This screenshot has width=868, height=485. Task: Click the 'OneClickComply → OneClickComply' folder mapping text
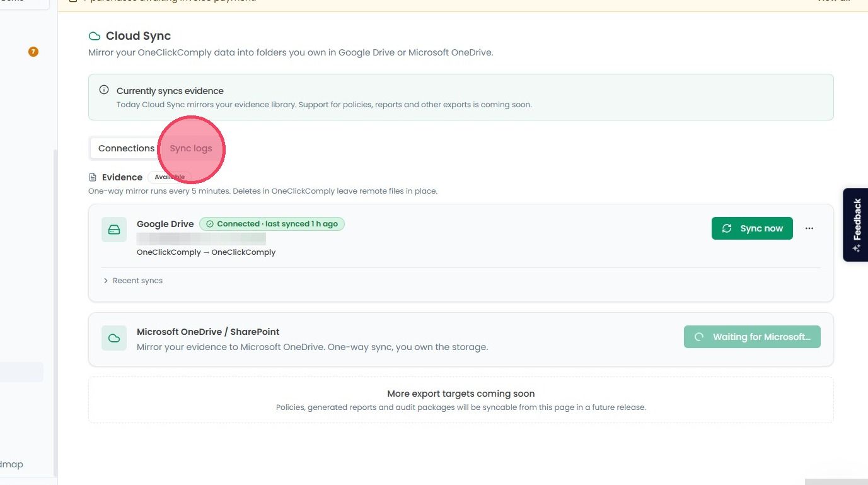pyautogui.click(x=206, y=252)
